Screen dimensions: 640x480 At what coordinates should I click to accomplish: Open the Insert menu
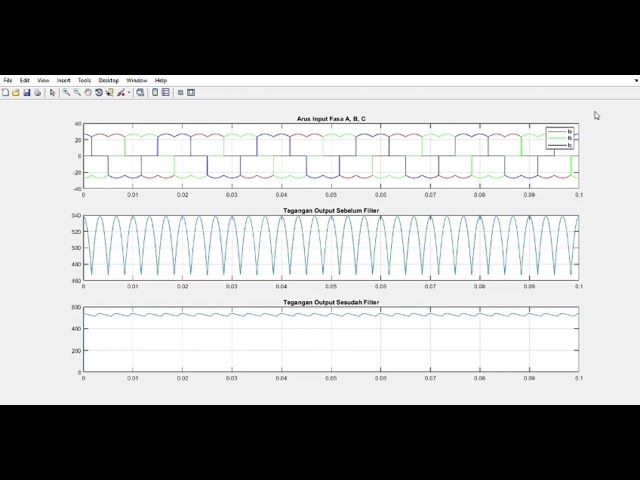[x=64, y=80]
